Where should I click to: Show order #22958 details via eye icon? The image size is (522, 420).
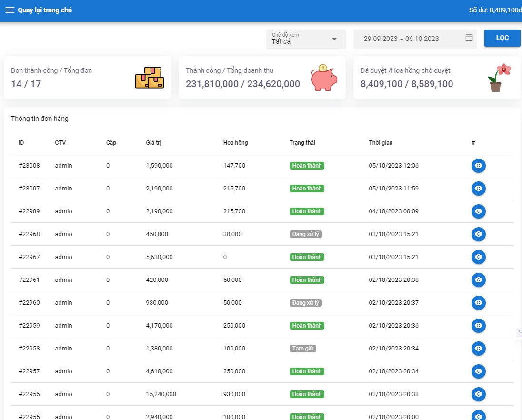pos(478,349)
